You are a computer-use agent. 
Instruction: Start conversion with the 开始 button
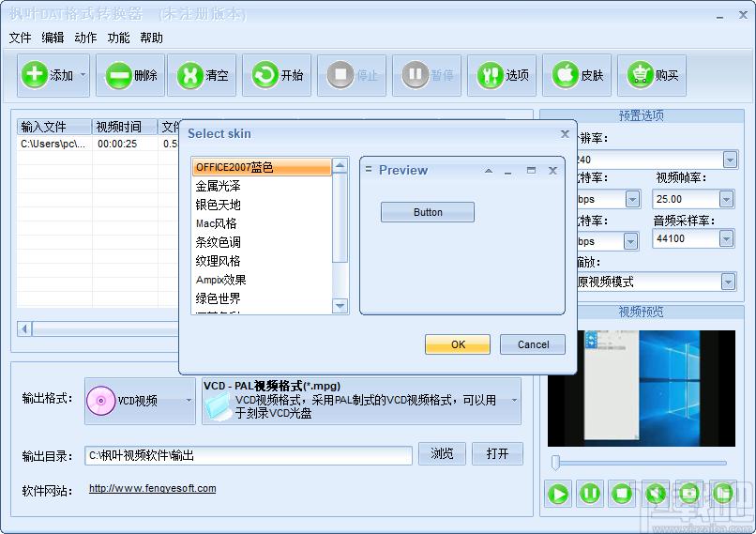click(x=277, y=75)
